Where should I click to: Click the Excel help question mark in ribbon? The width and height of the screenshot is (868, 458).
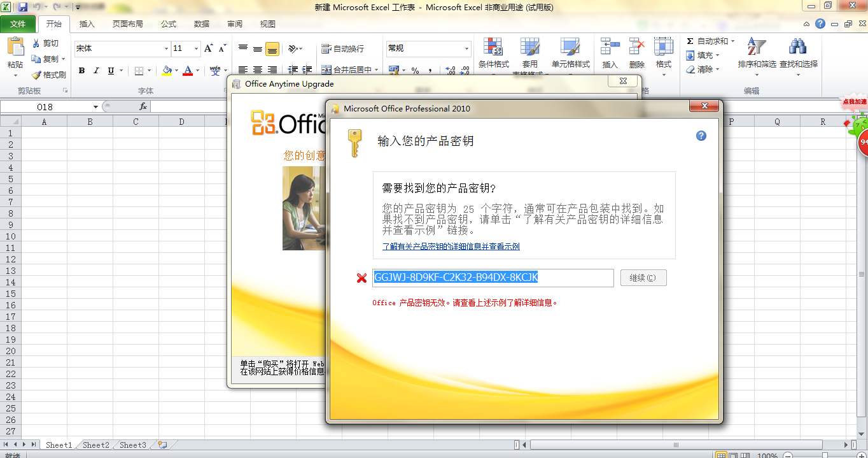tap(820, 24)
